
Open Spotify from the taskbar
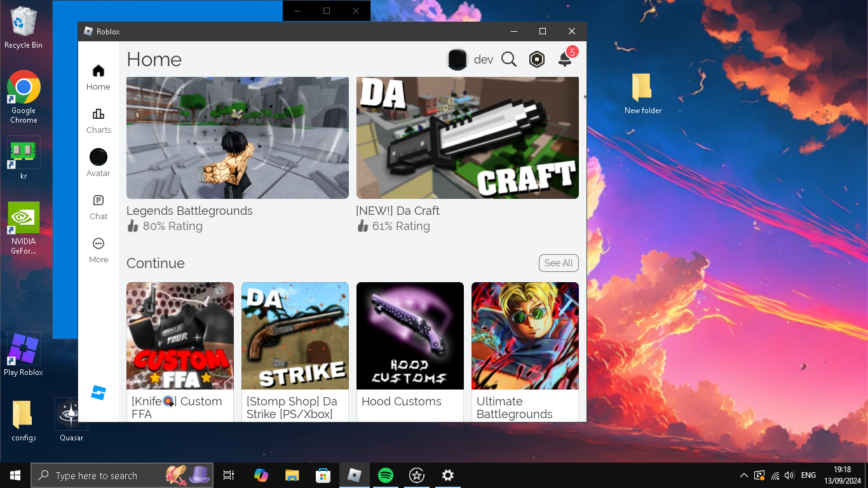[385, 475]
